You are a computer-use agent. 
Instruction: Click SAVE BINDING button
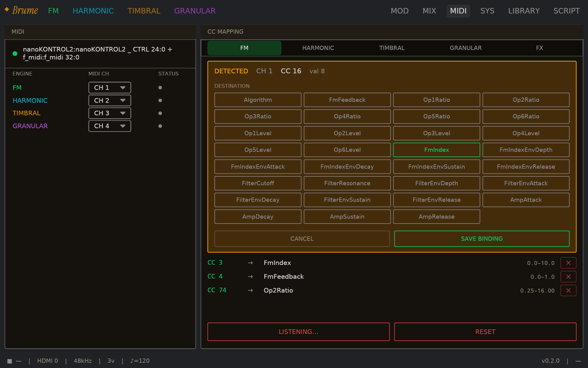point(482,239)
